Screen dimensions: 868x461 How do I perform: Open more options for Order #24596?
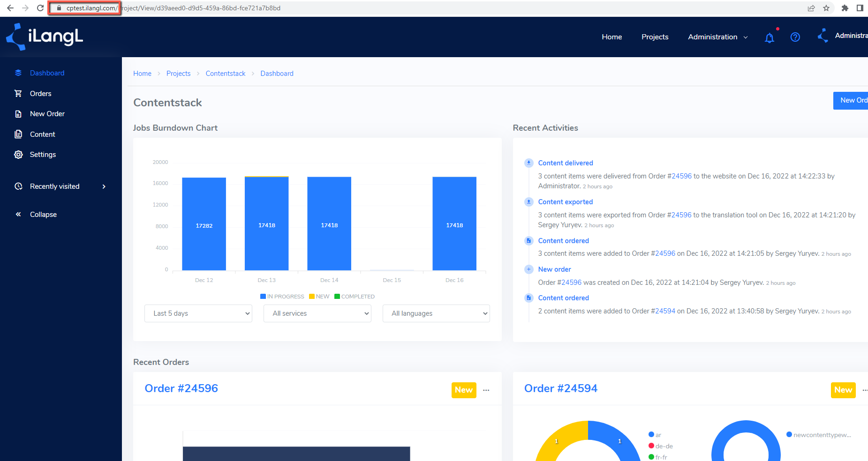pyautogui.click(x=486, y=390)
